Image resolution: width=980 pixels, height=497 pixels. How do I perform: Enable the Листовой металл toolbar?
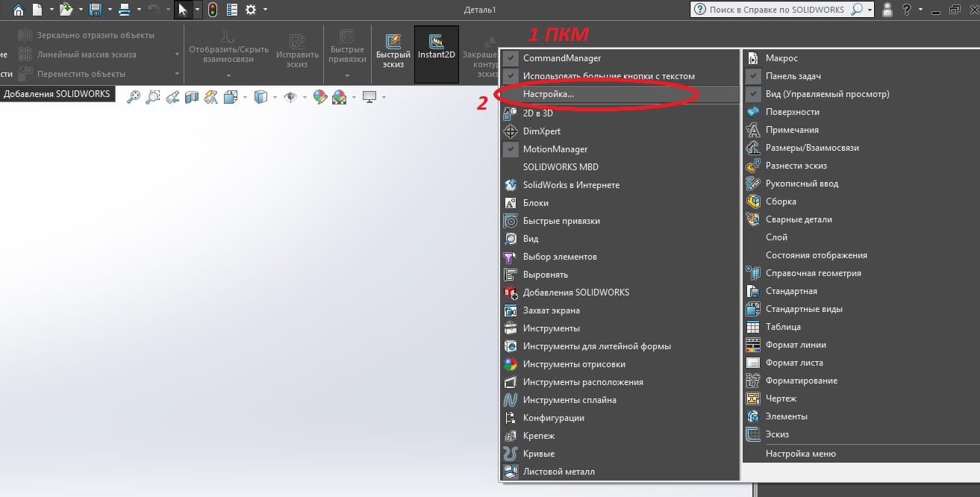coord(621,472)
